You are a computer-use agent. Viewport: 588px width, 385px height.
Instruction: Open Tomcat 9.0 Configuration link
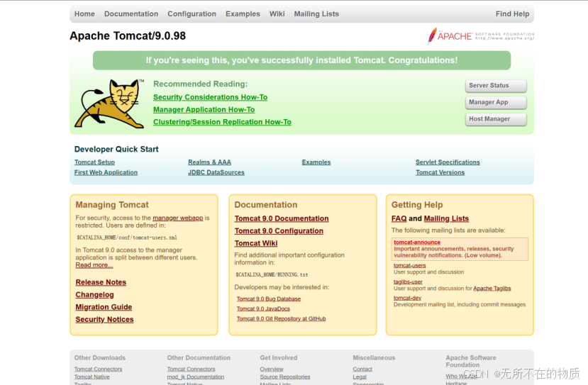pos(279,231)
